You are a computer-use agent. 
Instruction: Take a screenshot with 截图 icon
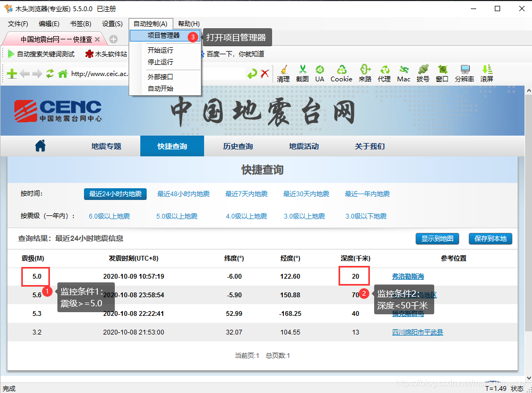(302, 73)
